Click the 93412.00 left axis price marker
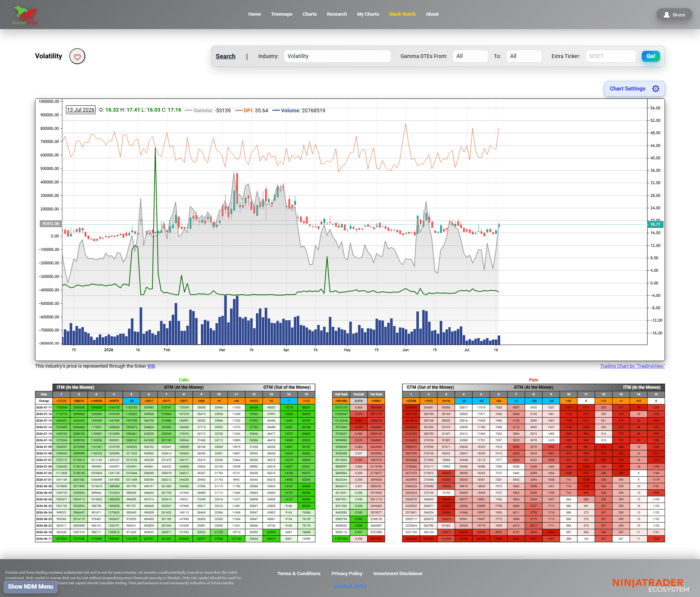Viewport: 700px width, 597px height. point(50,224)
